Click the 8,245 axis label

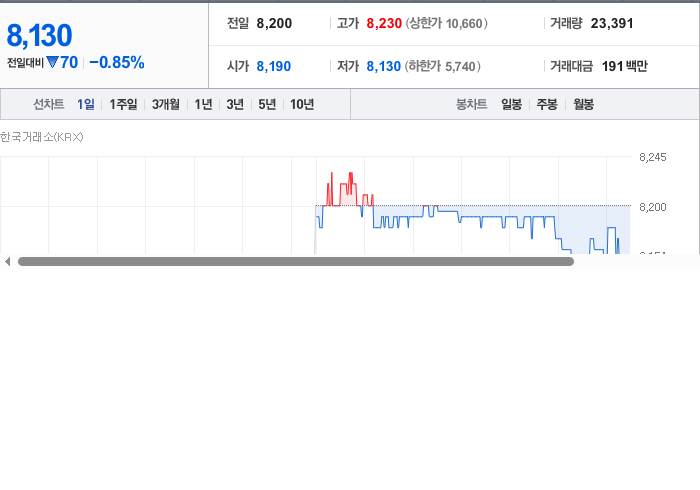[x=653, y=157]
